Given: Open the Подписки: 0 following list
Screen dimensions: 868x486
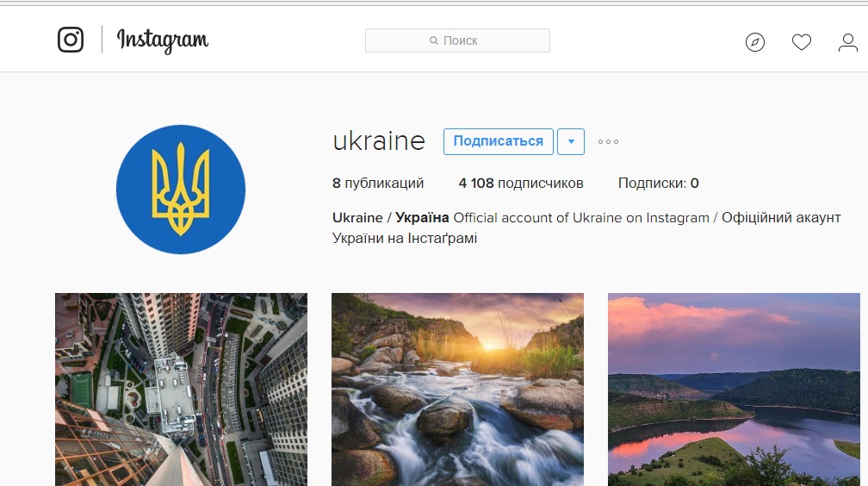Looking at the screenshot, I should click(x=658, y=184).
